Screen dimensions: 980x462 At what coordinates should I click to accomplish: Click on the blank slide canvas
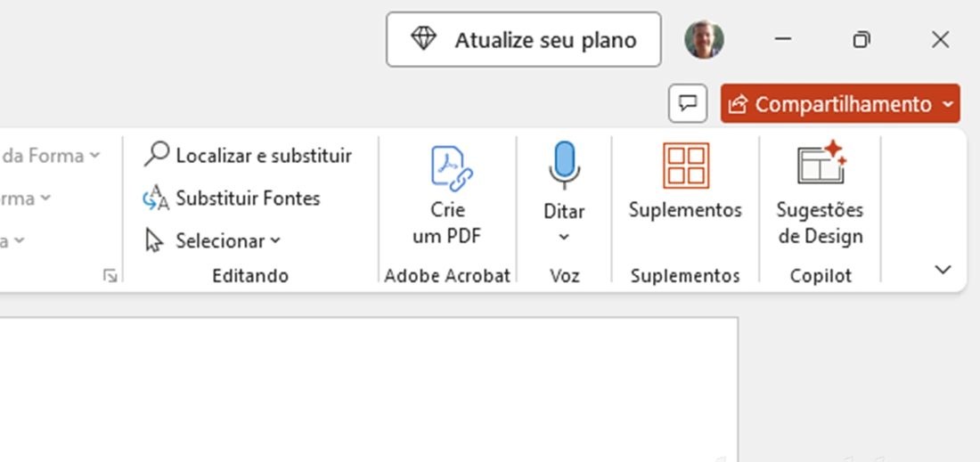(369, 390)
